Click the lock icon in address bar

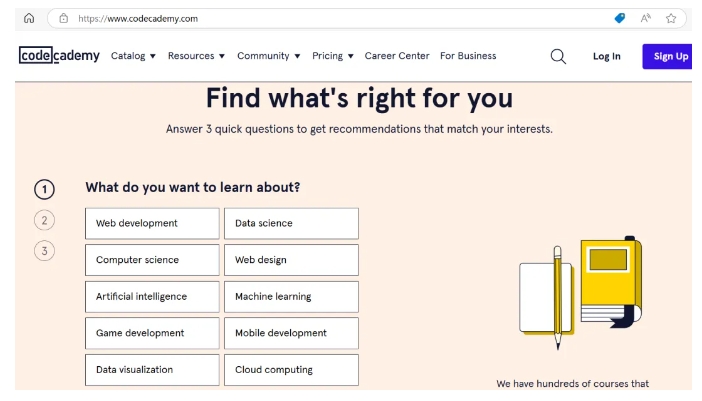[x=64, y=18]
